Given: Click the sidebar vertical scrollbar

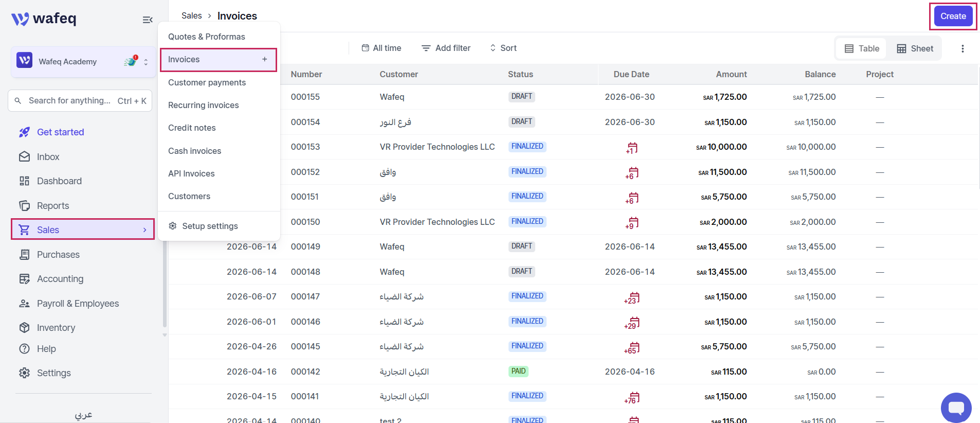Looking at the screenshot, I should (x=165, y=283).
